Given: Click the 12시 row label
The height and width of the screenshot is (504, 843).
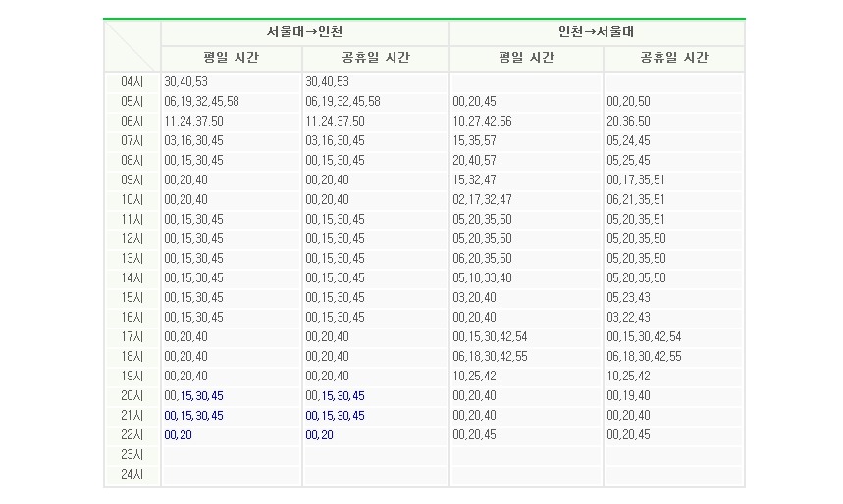Looking at the screenshot, I should [132, 239].
